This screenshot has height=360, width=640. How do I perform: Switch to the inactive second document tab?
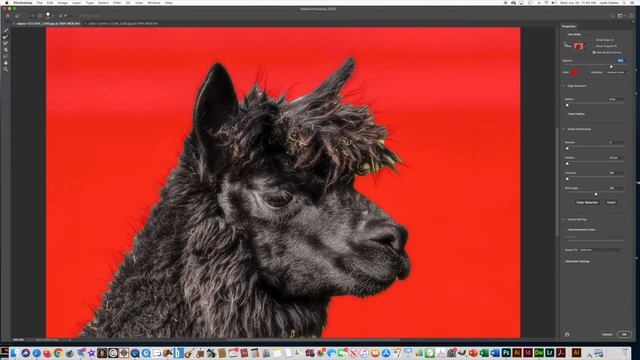pos(123,24)
